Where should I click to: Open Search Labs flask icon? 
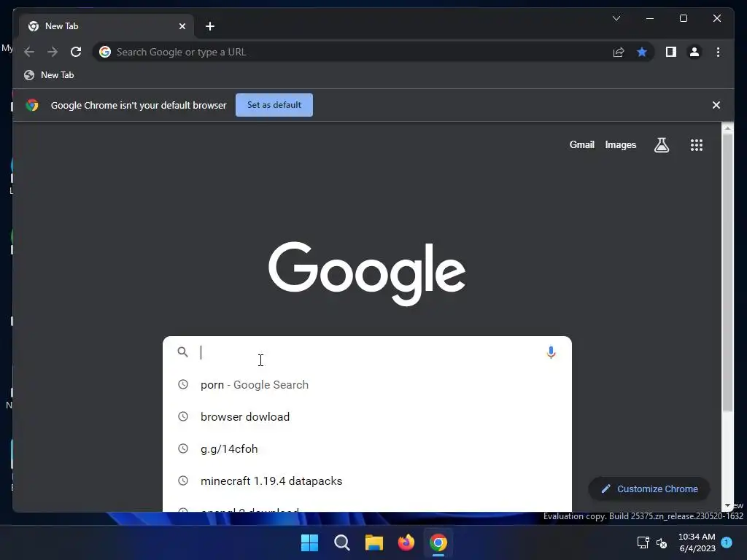[661, 145]
